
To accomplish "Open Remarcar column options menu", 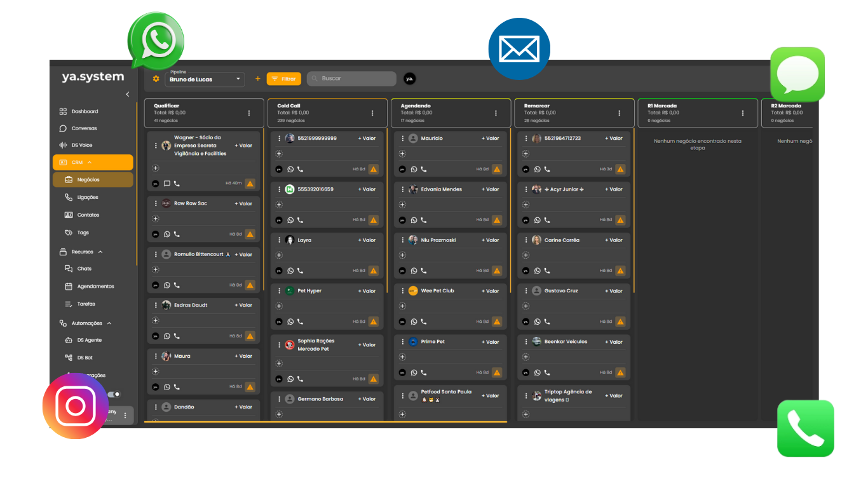I will (620, 113).
